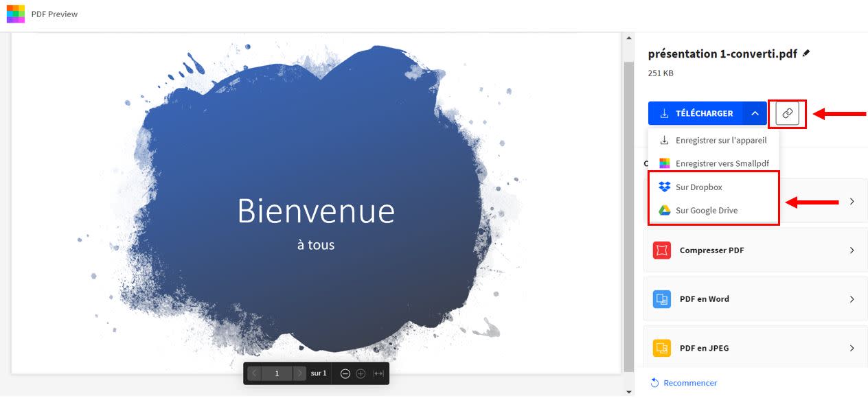Click the 251 KB file size text
The height and width of the screenshot is (398, 868).
click(x=661, y=73)
